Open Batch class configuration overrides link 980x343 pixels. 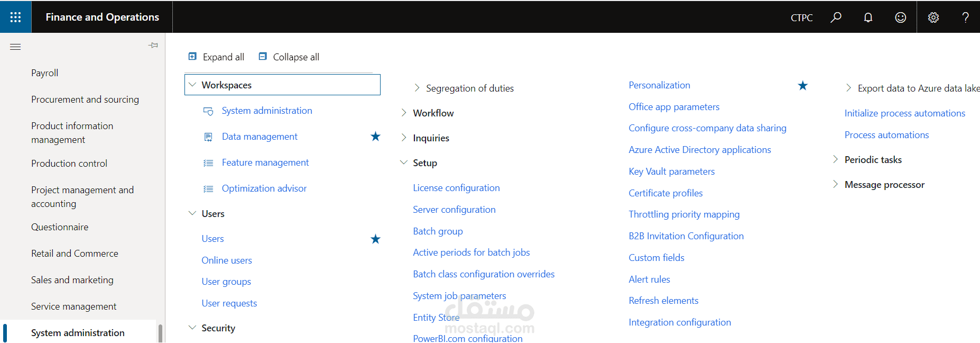point(484,274)
